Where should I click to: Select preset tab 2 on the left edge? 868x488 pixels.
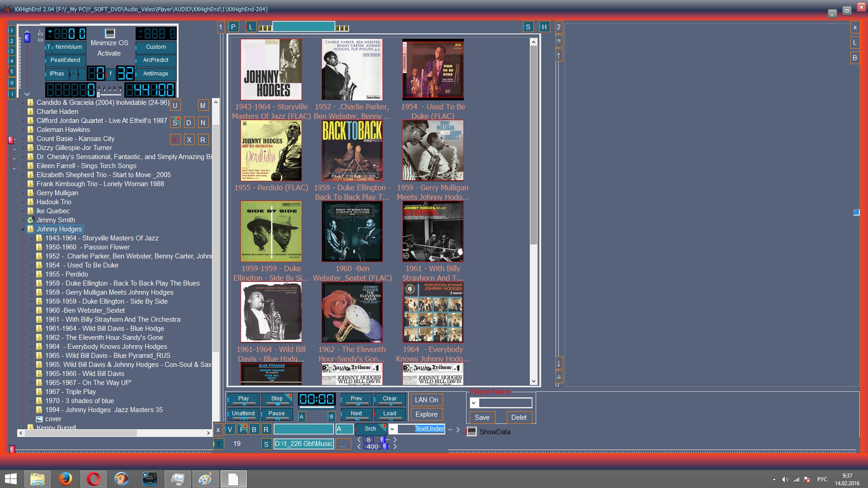pyautogui.click(x=12, y=41)
